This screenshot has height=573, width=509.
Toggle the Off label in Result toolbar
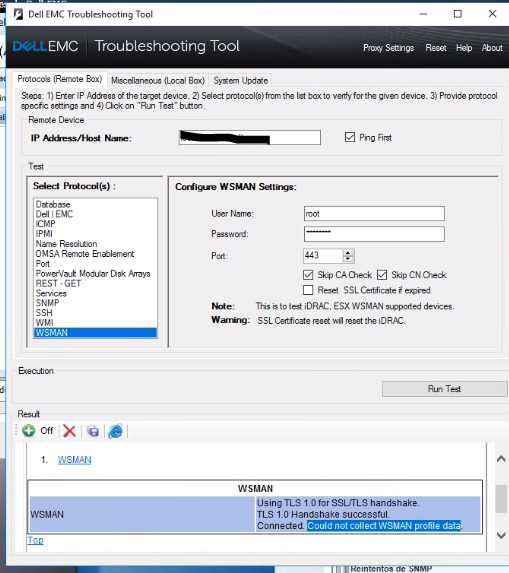click(47, 431)
